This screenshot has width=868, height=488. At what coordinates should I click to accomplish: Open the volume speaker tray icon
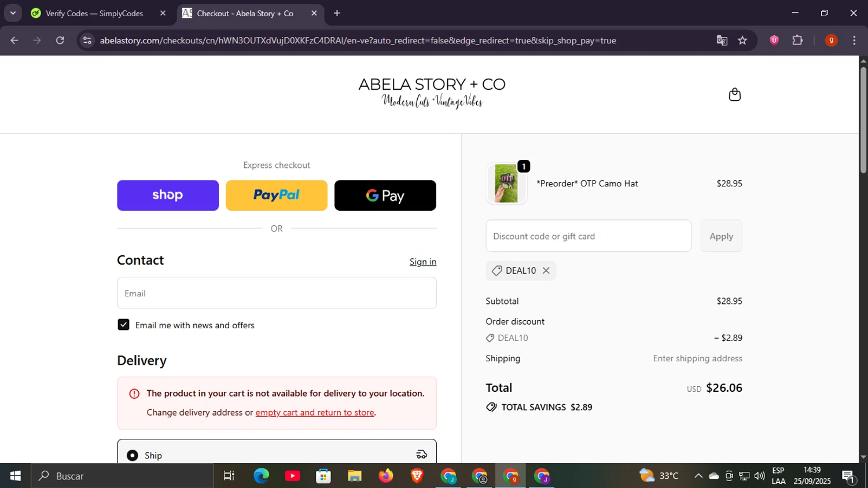(760, 476)
